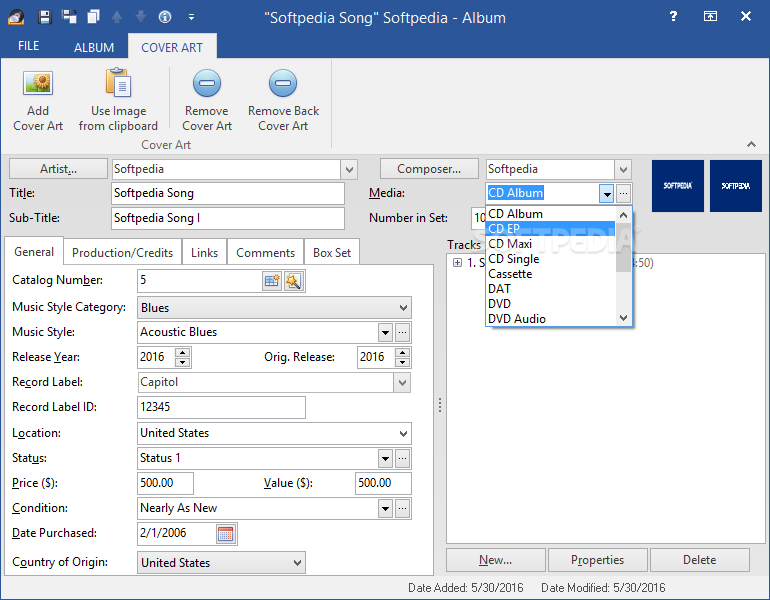Click the front cover art thumbnail
The image size is (770, 600).
(678, 186)
